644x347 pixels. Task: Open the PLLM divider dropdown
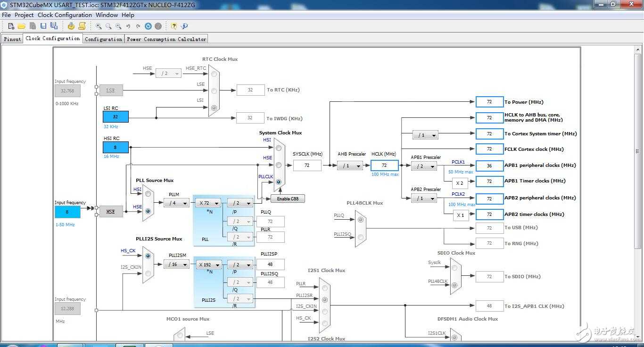click(176, 203)
